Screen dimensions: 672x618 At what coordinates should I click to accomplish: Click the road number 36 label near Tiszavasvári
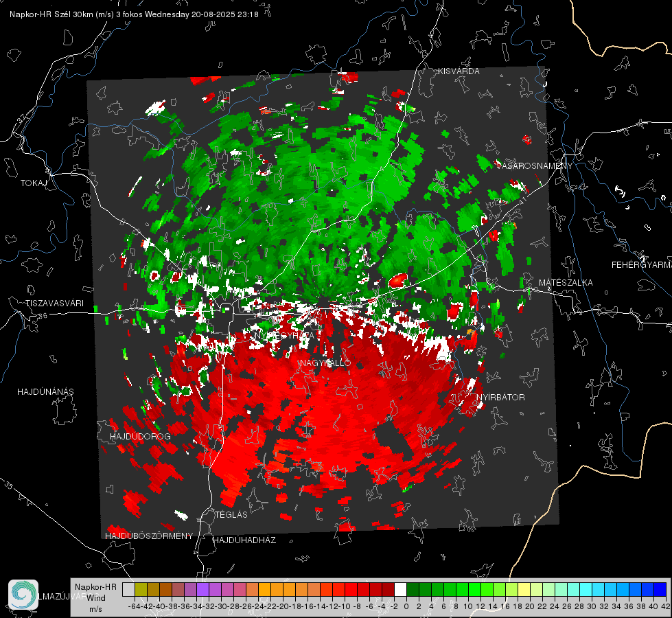pyautogui.click(x=43, y=316)
